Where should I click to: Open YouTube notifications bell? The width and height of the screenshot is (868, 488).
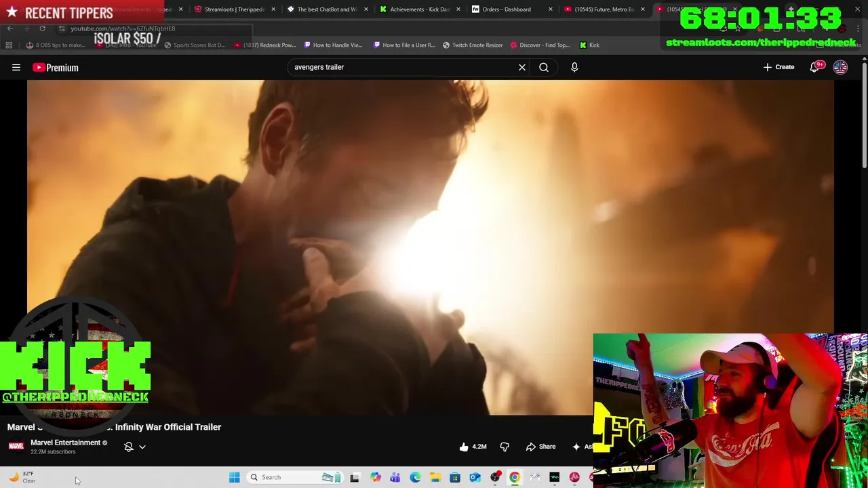point(814,67)
